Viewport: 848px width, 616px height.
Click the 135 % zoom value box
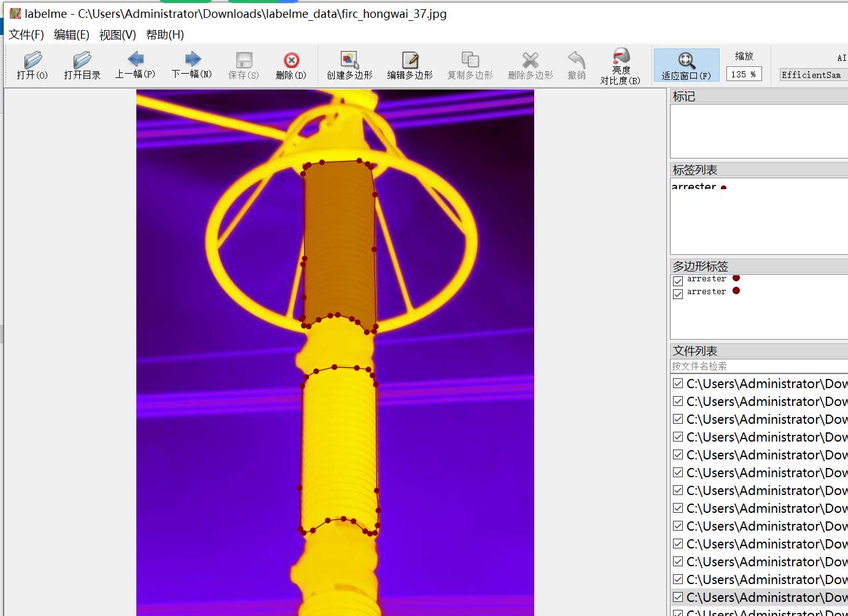pos(744,74)
